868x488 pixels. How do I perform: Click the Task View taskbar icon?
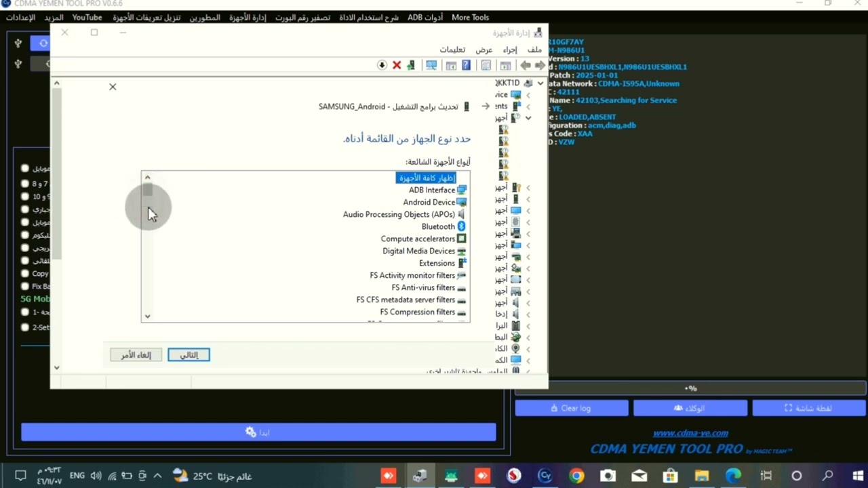[766, 476]
